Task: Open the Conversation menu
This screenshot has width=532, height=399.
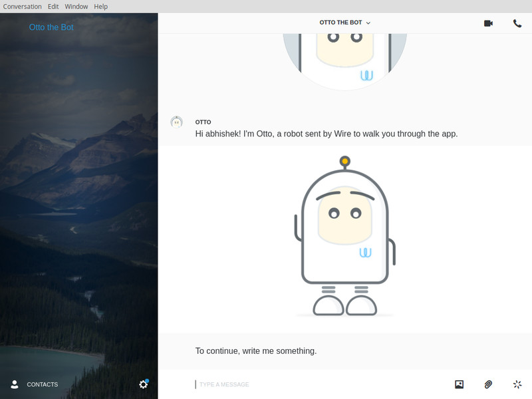Action: point(23,6)
